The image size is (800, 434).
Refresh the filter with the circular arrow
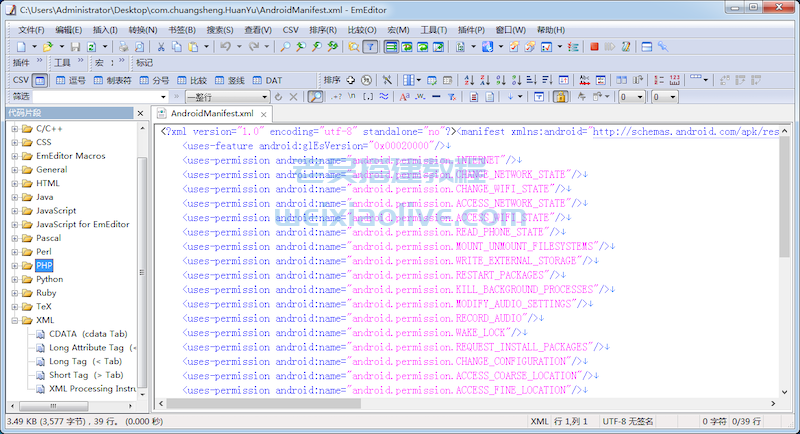278,97
